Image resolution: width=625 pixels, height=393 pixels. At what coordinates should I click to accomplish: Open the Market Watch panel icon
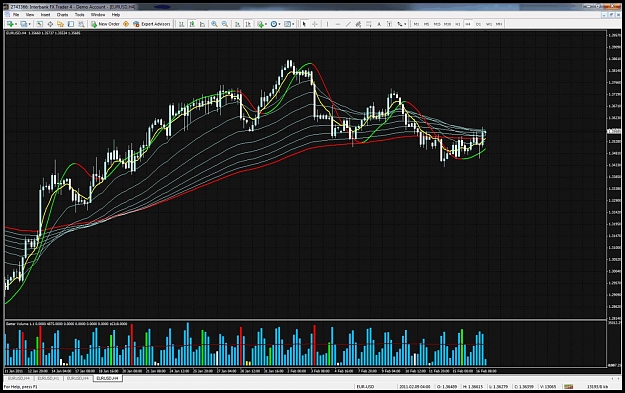[x=39, y=24]
